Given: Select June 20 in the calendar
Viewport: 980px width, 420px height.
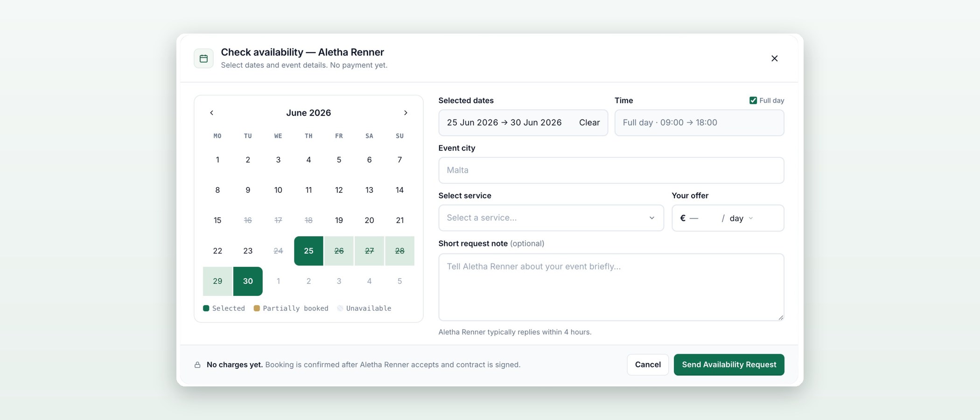Looking at the screenshot, I should [369, 220].
